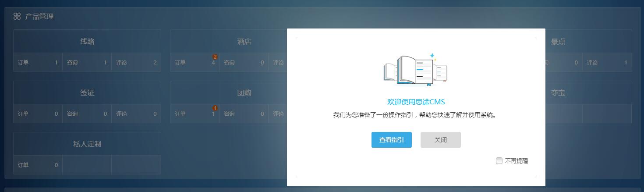Open 咨询 count under 签证
The height and width of the screenshot is (192, 644).
pos(87,114)
